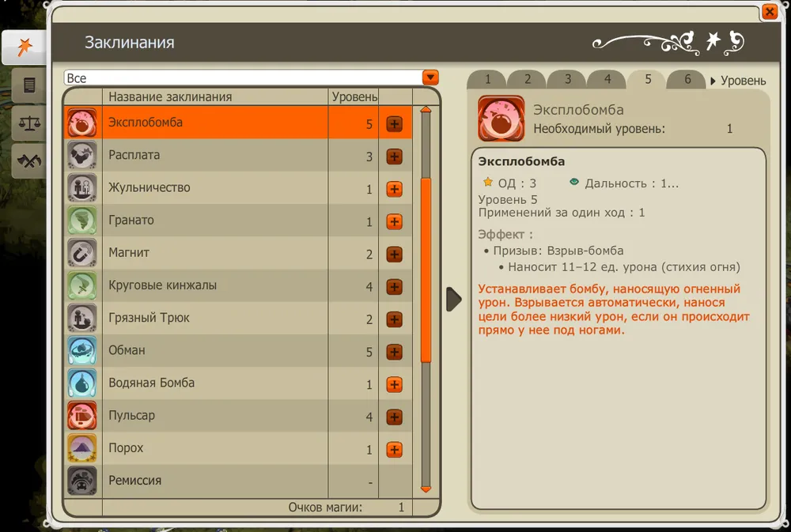Click the Водяная Бомба spell icon
The height and width of the screenshot is (532, 791).
pyautogui.click(x=82, y=383)
